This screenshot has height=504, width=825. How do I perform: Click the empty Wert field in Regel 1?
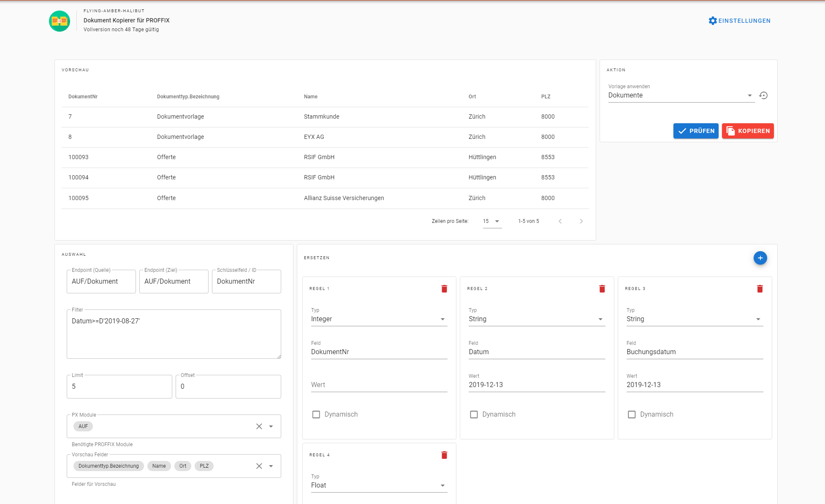379,385
